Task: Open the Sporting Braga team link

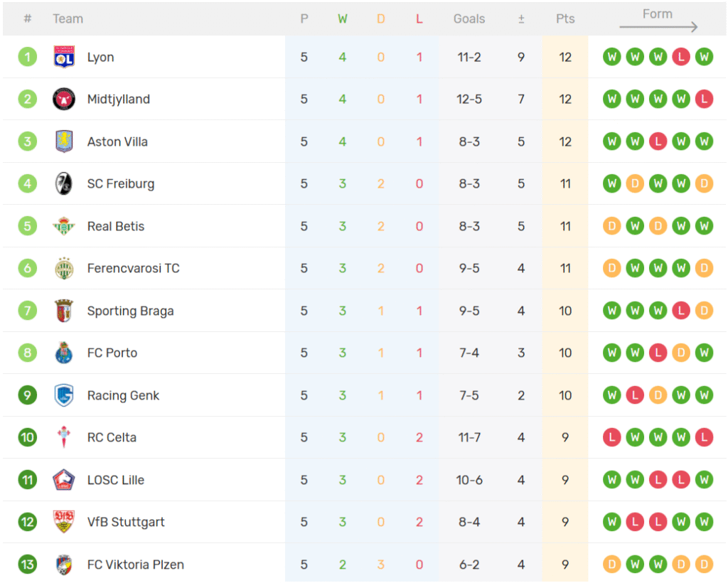Action: click(130, 311)
